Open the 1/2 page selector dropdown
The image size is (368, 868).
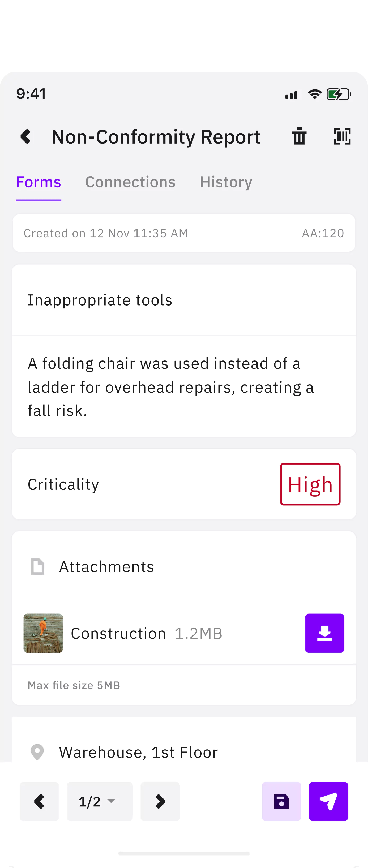(x=99, y=801)
